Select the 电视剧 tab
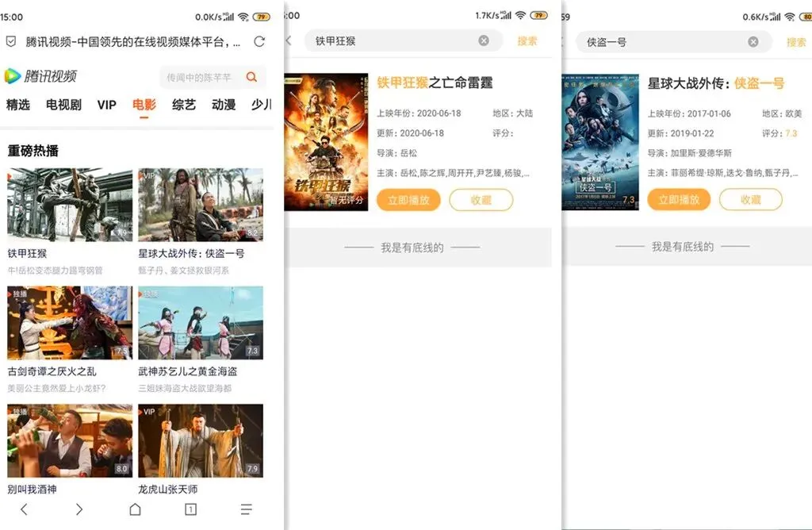812x530 pixels. tap(63, 105)
